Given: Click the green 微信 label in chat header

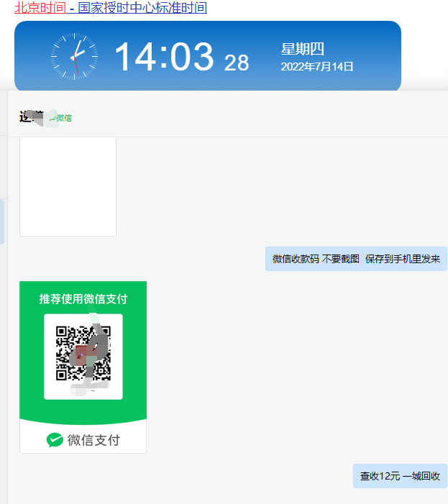Looking at the screenshot, I should tap(64, 118).
